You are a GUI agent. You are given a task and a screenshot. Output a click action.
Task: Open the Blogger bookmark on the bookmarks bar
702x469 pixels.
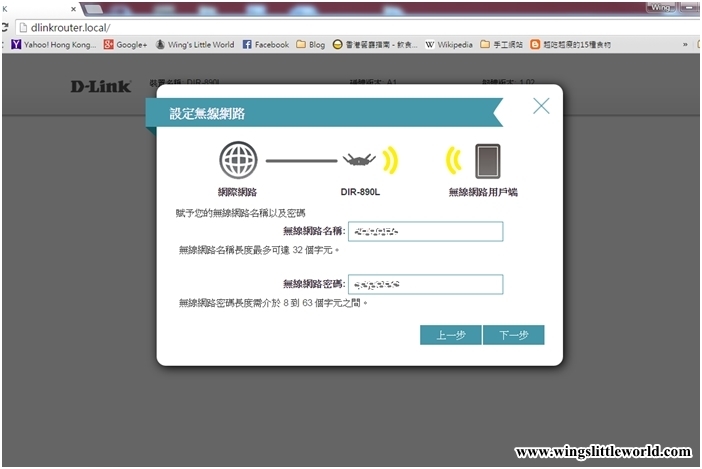coord(574,45)
